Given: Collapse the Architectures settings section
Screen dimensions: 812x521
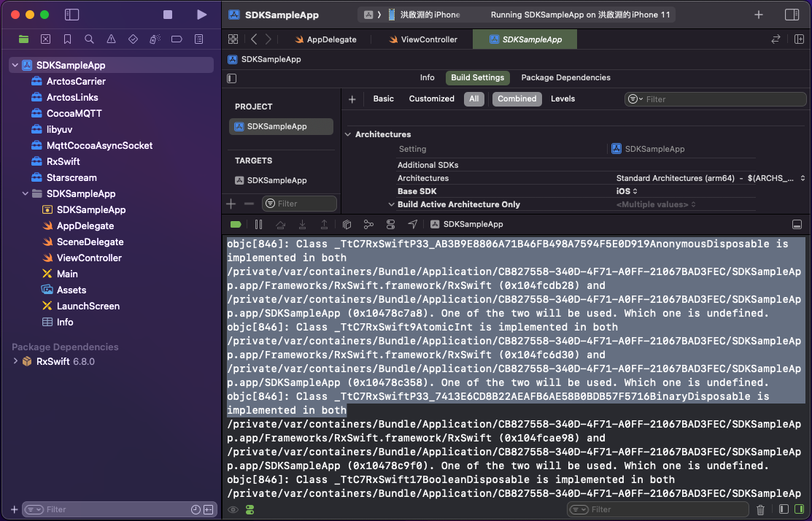Looking at the screenshot, I should point(349,134).
